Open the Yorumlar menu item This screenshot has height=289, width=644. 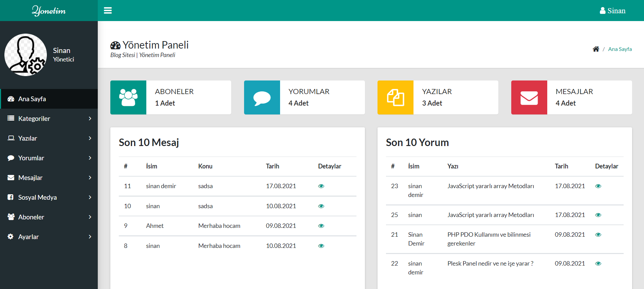point(49,158)
